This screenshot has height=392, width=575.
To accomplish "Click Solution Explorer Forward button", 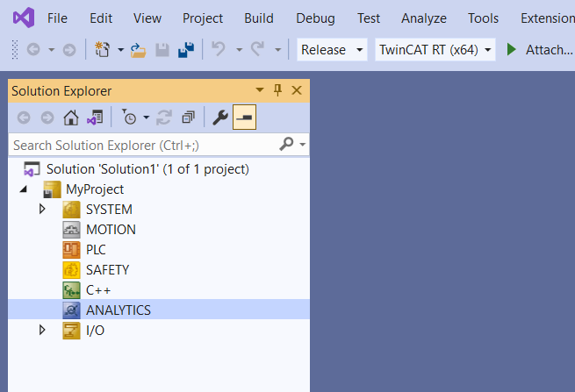I will [47, 118].
